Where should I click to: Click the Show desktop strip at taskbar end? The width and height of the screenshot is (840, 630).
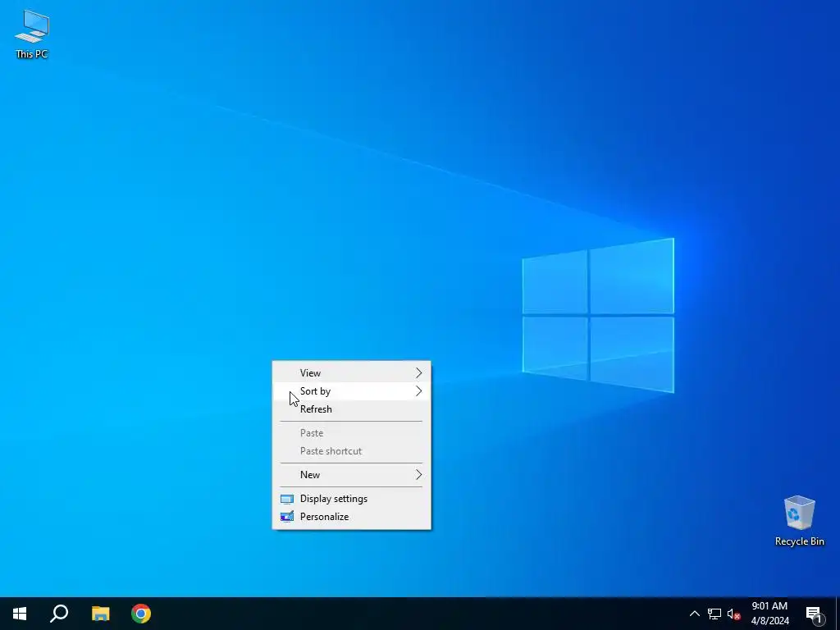coord(838,614)
